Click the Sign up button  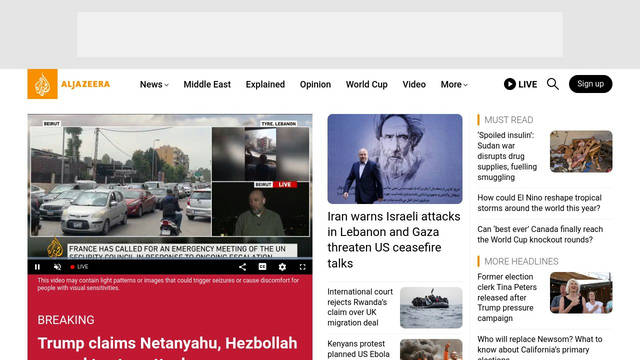pyautogui.click(x=590, y=84)
